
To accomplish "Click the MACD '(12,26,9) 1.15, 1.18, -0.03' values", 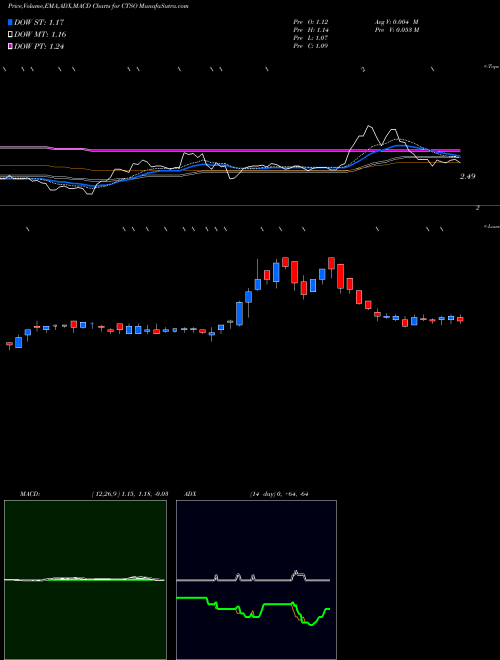I will point(130,494).
